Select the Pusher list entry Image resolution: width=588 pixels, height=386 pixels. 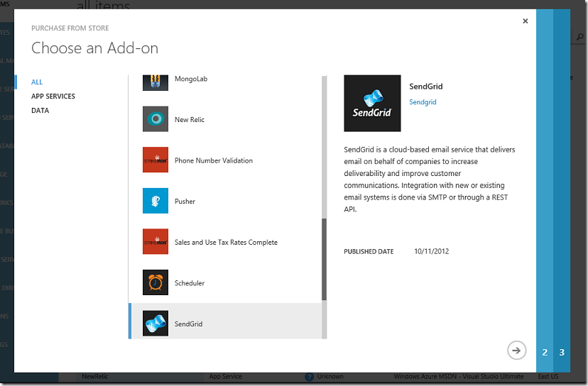[185, 202]
